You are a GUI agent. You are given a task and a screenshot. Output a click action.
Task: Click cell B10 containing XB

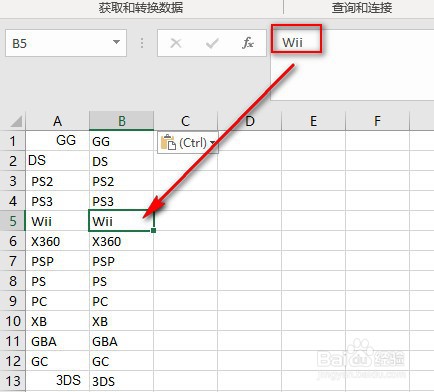pyautogui.click(x=122, y=321)
